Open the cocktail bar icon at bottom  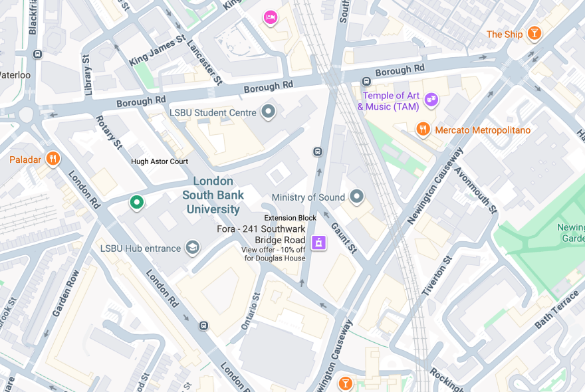point(346,384)
